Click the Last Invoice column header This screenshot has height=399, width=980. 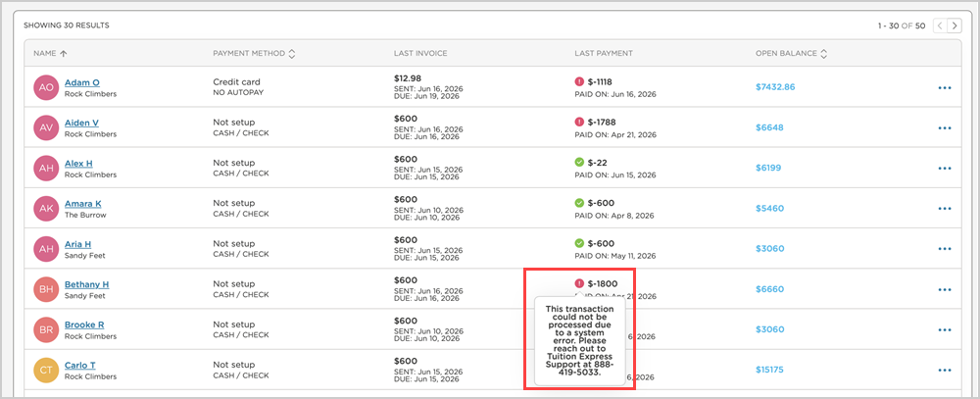420,54
